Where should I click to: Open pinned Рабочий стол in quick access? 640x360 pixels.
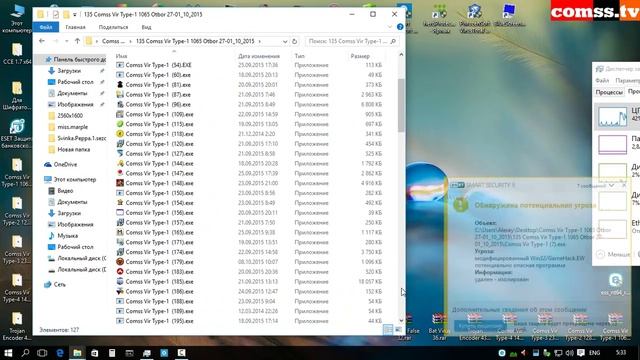coord(75,82)
